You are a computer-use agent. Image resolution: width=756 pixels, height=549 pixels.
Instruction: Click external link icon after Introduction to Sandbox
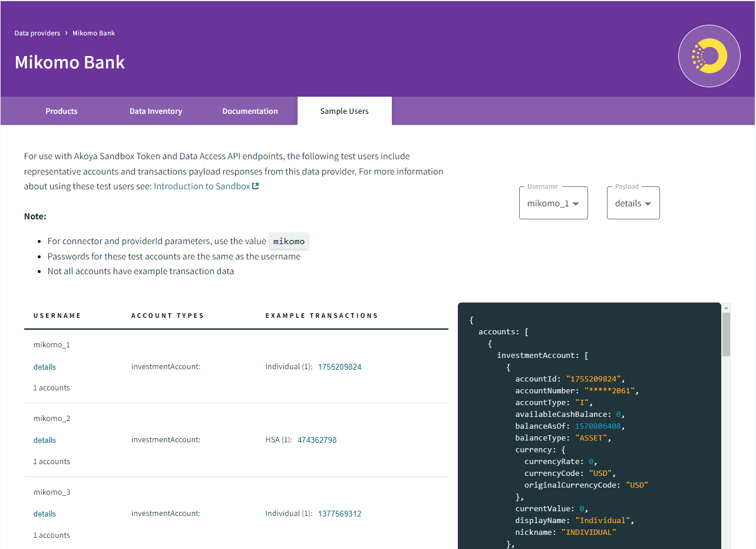255,186
